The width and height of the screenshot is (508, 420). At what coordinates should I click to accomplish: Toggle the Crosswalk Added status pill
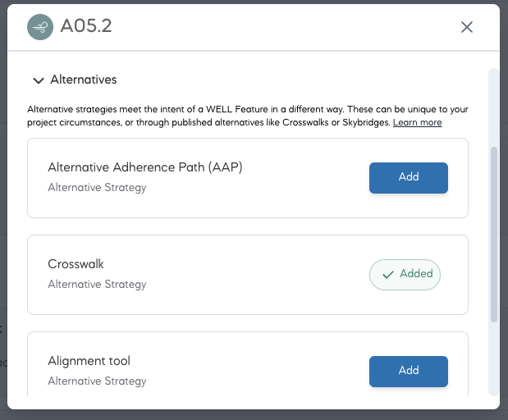(405, 275)
